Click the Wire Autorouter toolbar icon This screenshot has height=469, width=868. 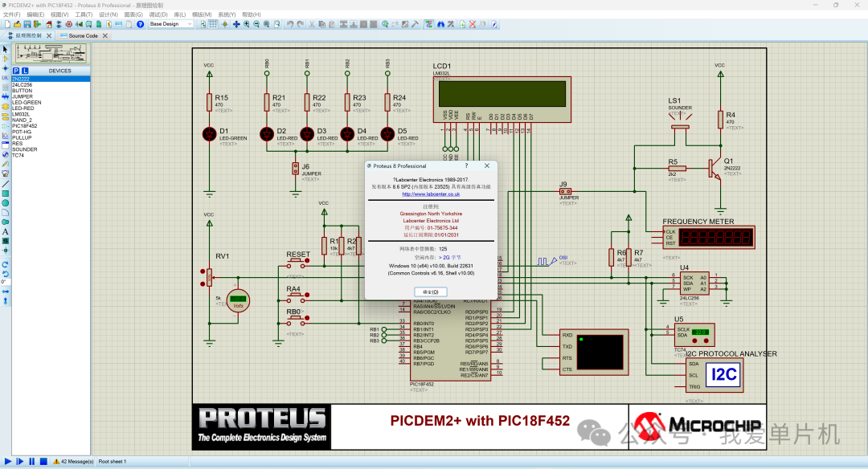(429, 24)
